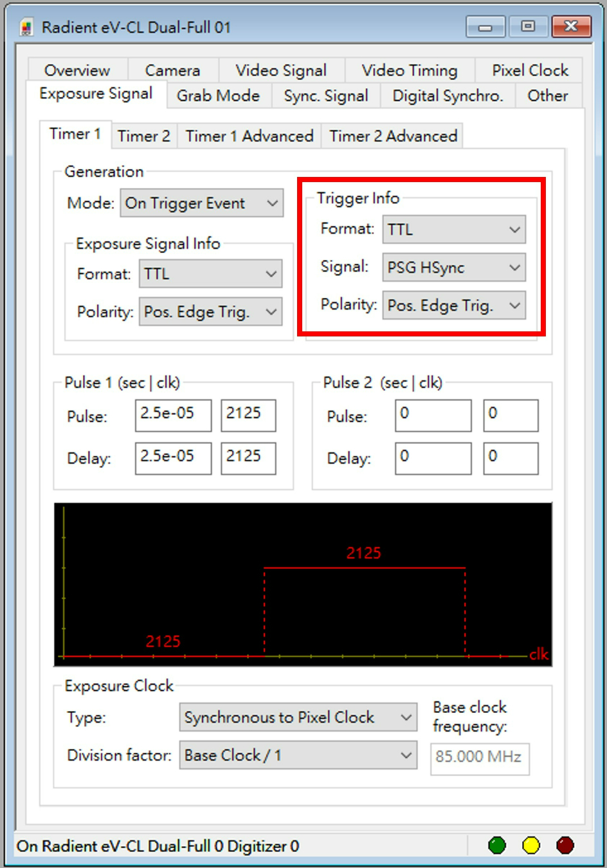Viewport: 607px width, 868px height.
Task: Go to the Video Timing tab
Action: pos(410,70)
